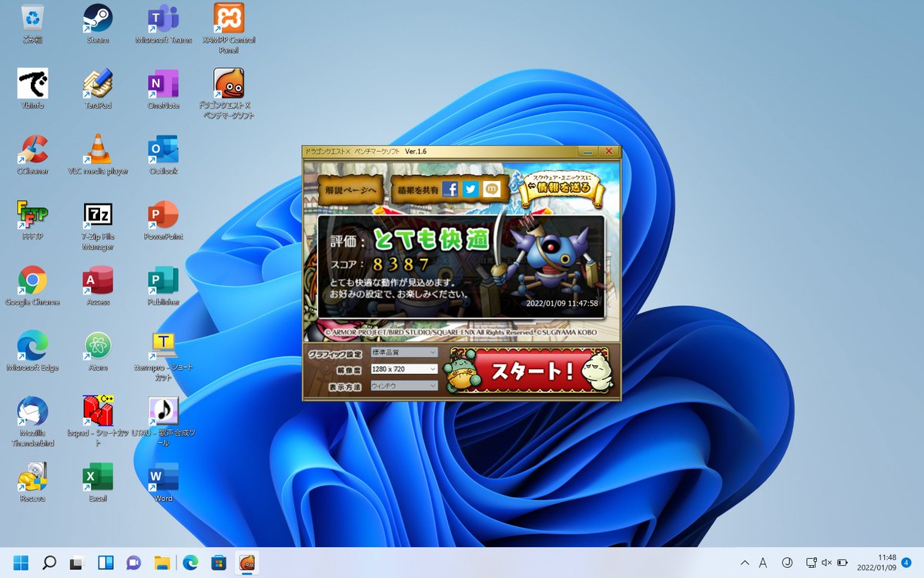This screenshot has height=578, width=924.
Task: Open the Windows Start menu
Action: pos(22,562)
